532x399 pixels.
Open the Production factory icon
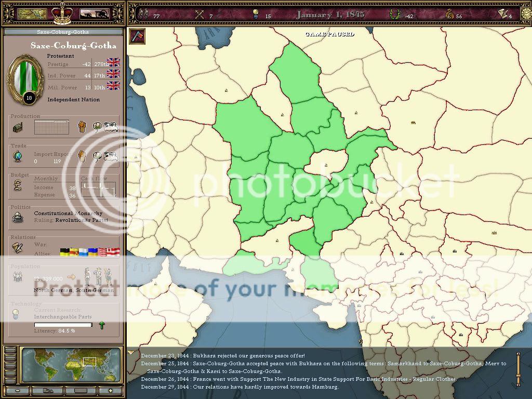(x=18, y=127)
